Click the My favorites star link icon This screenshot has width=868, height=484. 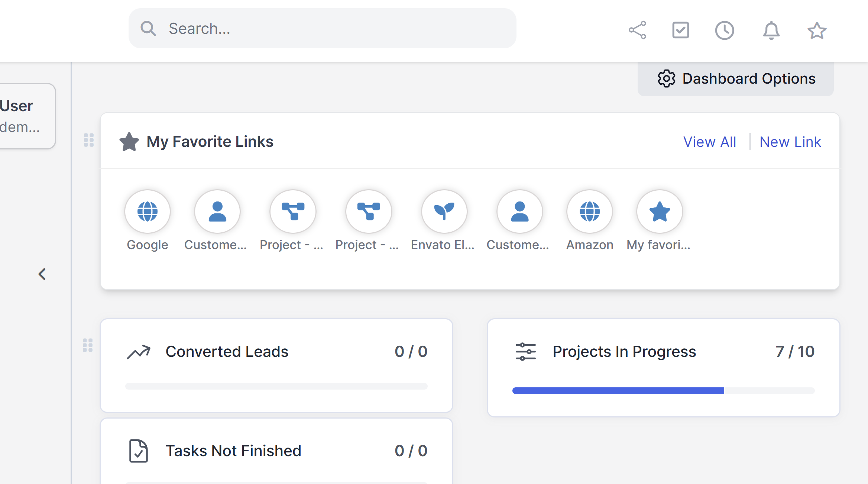point(660,212)
